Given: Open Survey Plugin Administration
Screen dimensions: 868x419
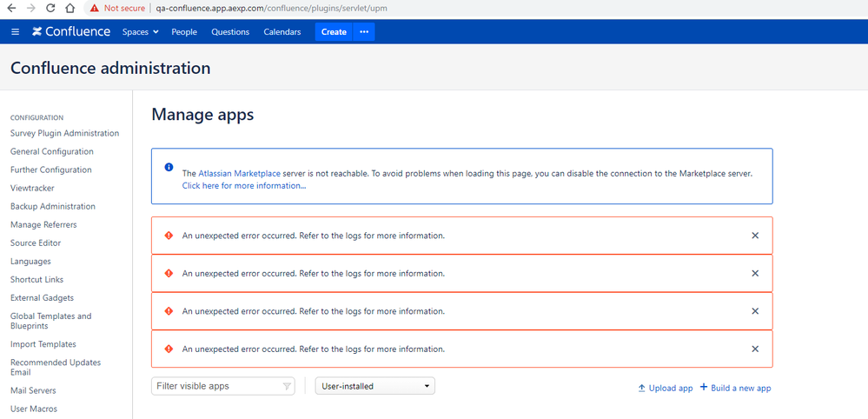Looking at the screenshot, I should coord(65,133).
